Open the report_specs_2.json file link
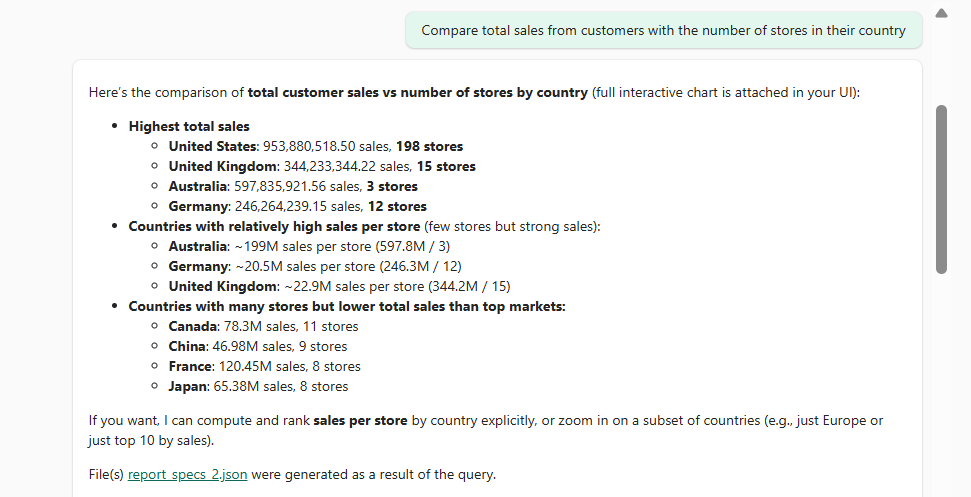Viewport: 971px width, 497px height. (187, 475)
